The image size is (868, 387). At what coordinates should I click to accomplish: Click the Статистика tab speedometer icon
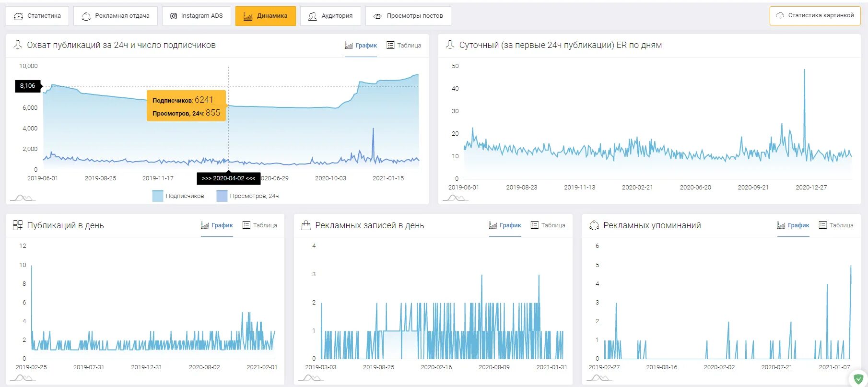click(18, 16)
